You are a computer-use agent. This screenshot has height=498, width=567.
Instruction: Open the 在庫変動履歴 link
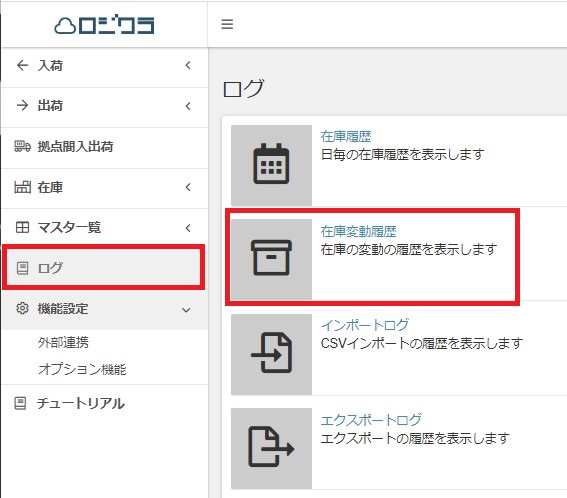click(x=358, y=231)
